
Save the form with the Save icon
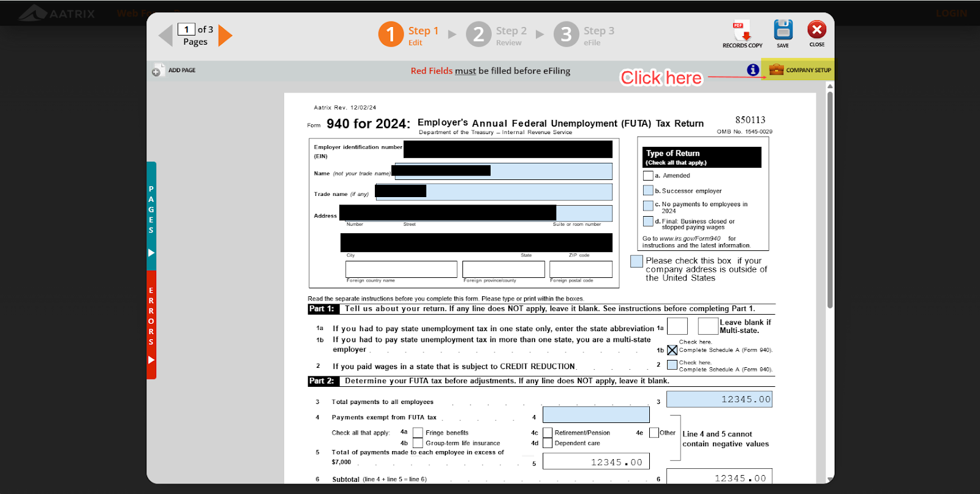783,34
